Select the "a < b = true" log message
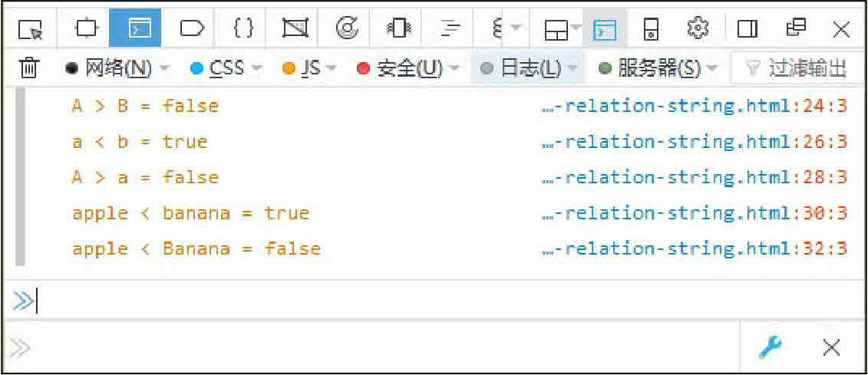The height and width of the screenshot is (375, 868). point(140,142)
